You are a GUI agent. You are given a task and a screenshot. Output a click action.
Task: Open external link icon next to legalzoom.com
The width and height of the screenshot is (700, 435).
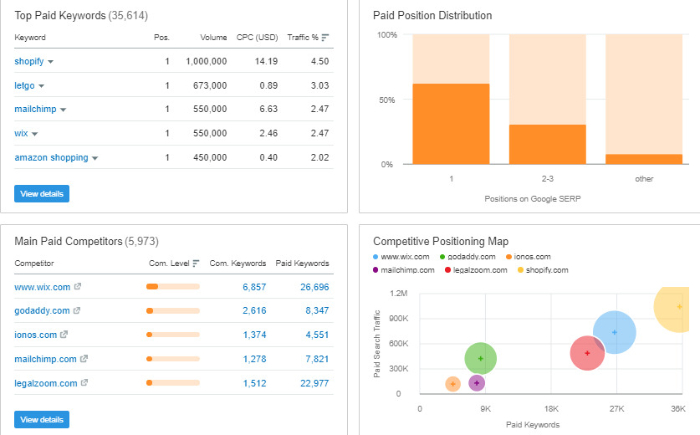[x=84, y=382]
